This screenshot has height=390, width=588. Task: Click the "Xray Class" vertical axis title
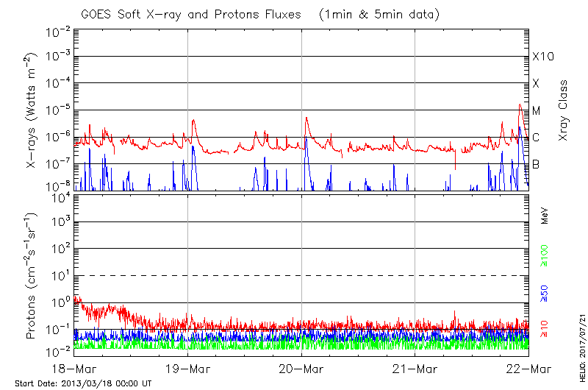coord(564,110)
